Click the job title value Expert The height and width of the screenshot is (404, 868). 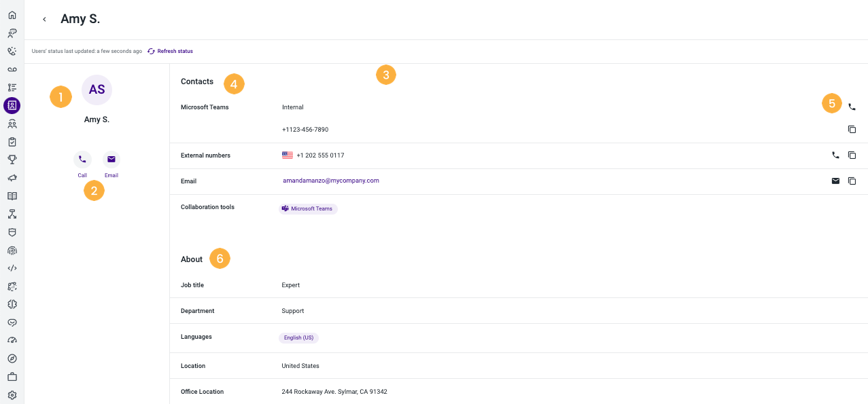click(291, 285)
